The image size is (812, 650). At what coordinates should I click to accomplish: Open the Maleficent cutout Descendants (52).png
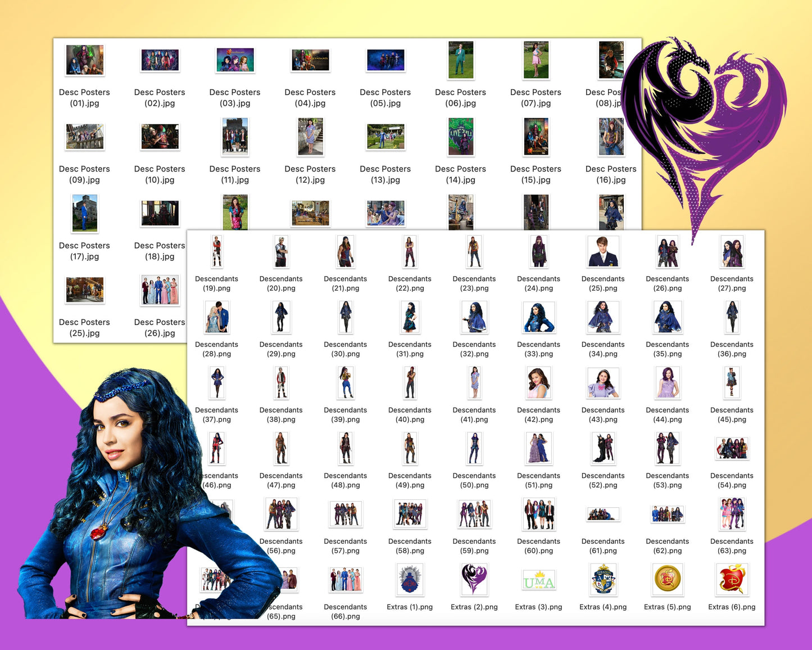tap(603, 448)
